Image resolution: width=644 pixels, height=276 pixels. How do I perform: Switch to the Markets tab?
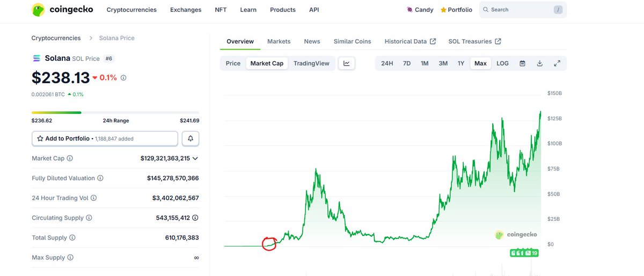(x=279, y=41)
